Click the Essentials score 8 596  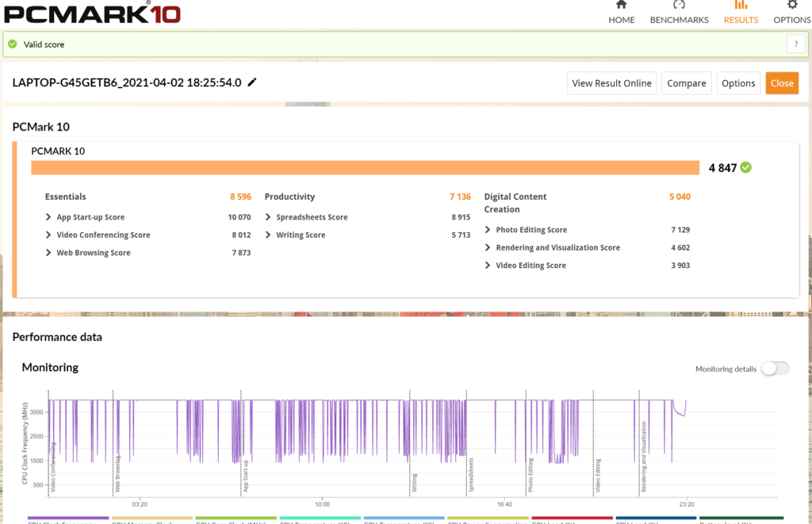[241, 197]
